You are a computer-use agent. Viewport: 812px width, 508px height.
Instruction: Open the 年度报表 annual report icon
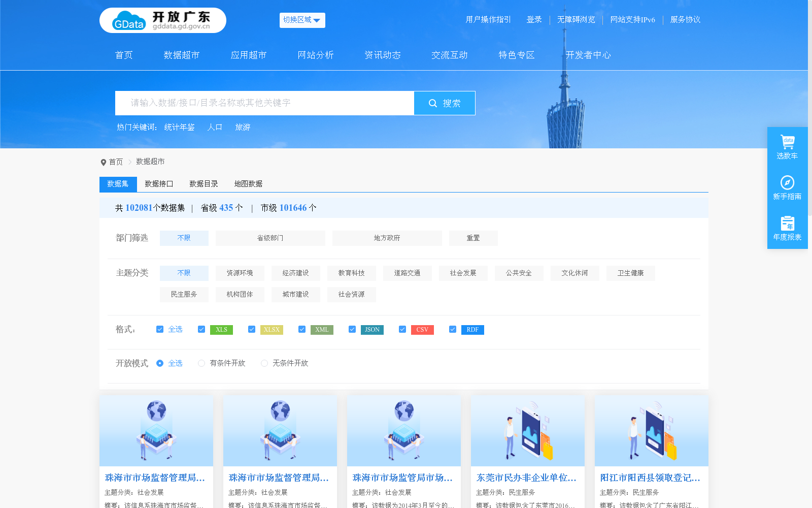click(787, 224)
